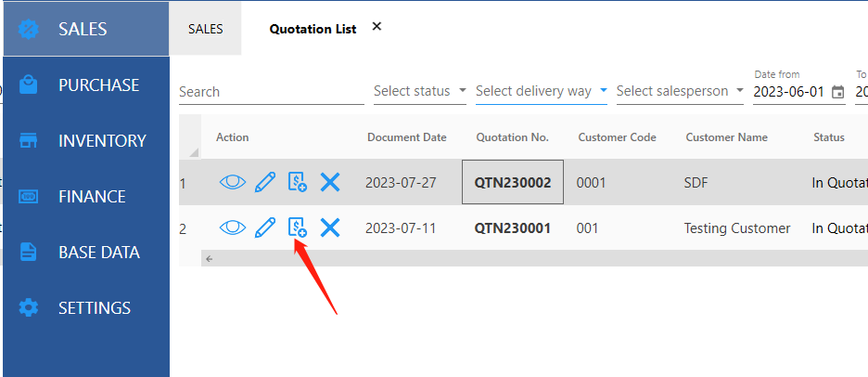Click the horizontal scrollbar left arrow
Screen dimensions: 868x377
pos(209,259)
